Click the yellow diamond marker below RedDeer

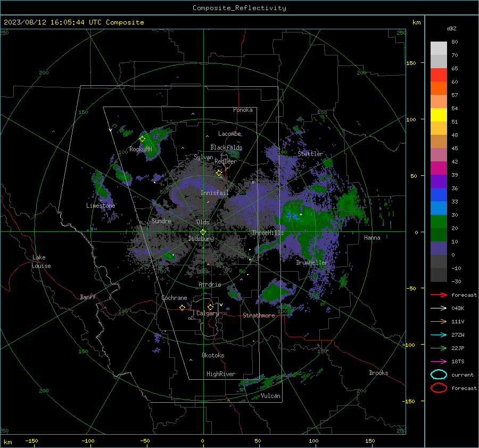(219, 173)
